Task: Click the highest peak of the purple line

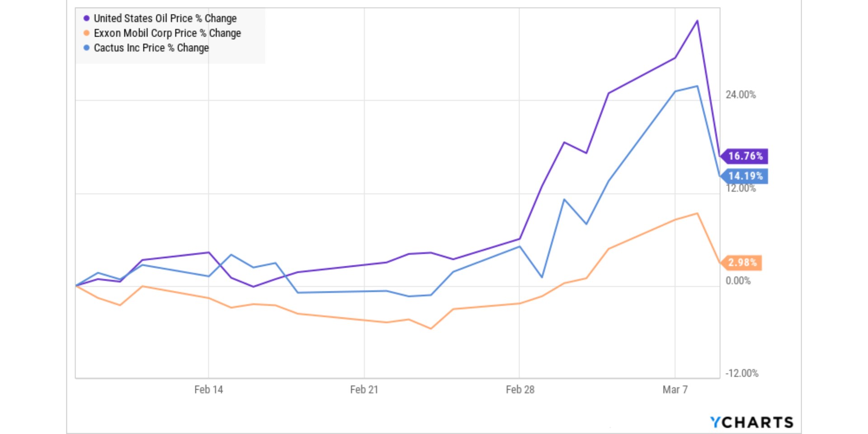Action: [697, 21]
